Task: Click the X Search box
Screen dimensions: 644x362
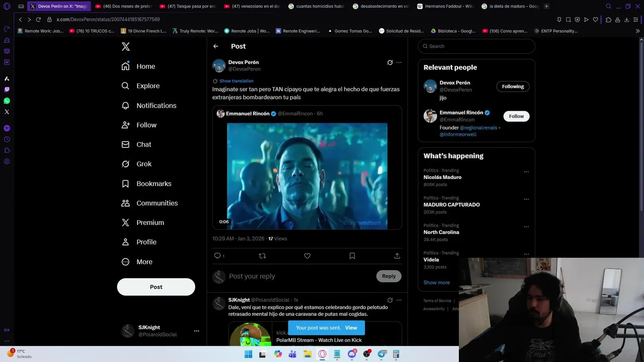Action: point(476,46)
